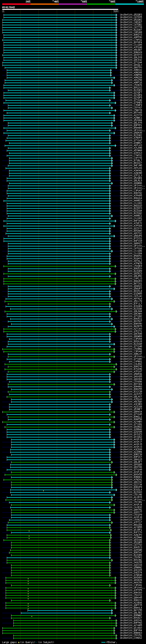This screenshot has width=146, height=644.
Task: Click hit label UniRef100_B8A0L4
Action: pos(131,608)
